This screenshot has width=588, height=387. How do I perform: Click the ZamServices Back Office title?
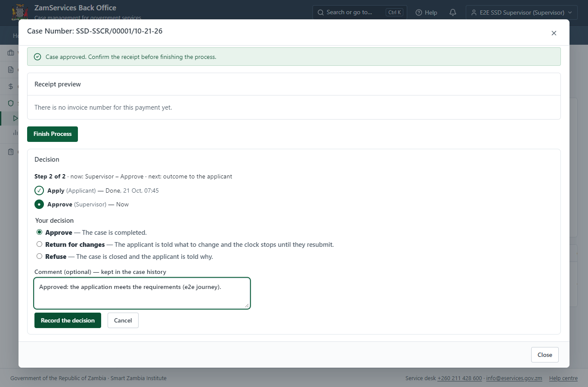(75, 8)
